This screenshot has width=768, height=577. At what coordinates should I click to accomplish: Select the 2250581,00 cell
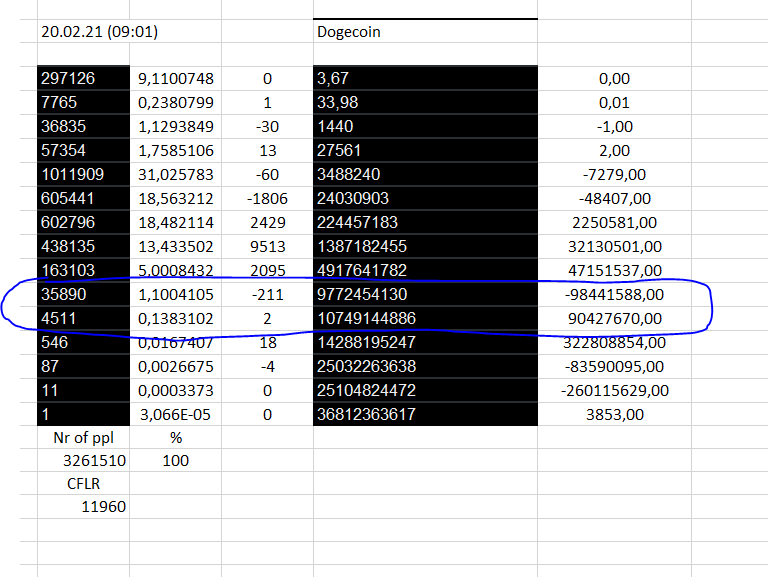pos(614,222)
